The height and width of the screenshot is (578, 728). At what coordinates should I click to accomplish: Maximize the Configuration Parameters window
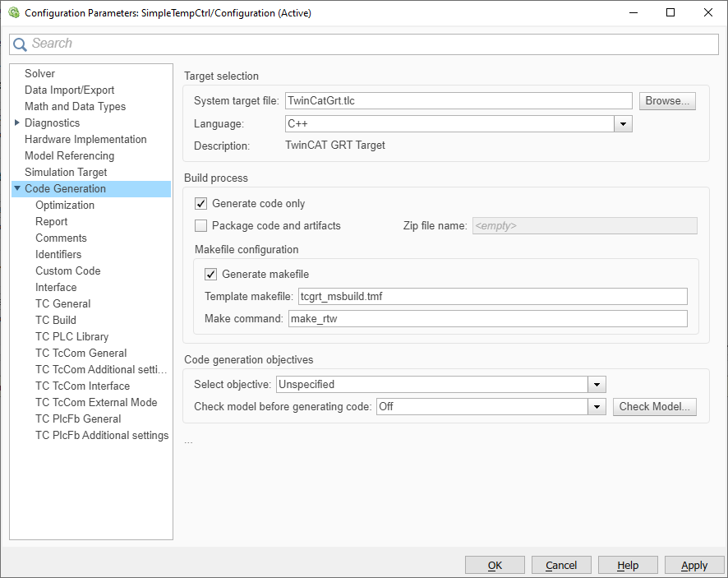click(670, 12)
